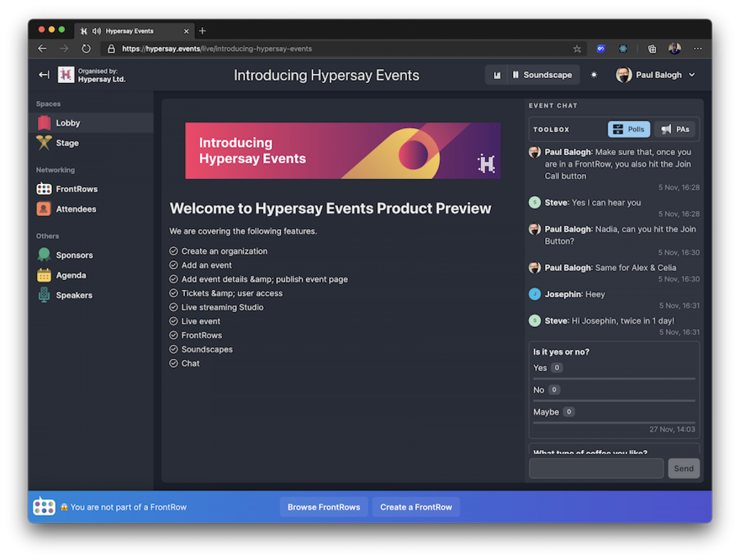Click the Hypersay organiser logo
Viewport: 740px width, 560px height.
[66, 75]
